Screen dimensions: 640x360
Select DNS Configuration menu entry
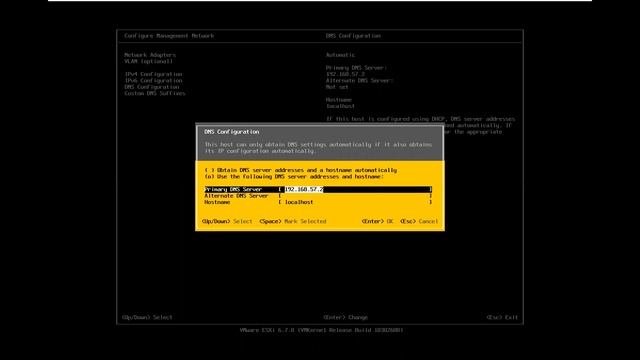[151, 87]
